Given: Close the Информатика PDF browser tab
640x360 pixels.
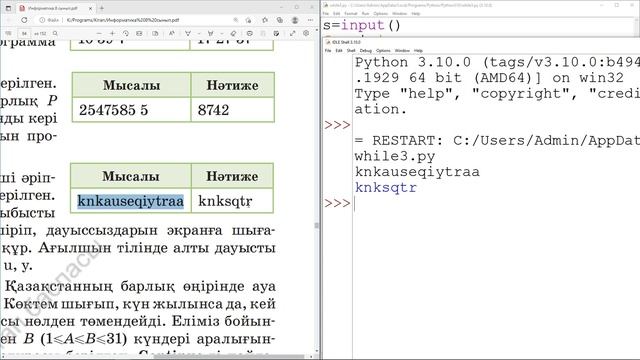Looking at the screenshot, I should click(91, 8).
